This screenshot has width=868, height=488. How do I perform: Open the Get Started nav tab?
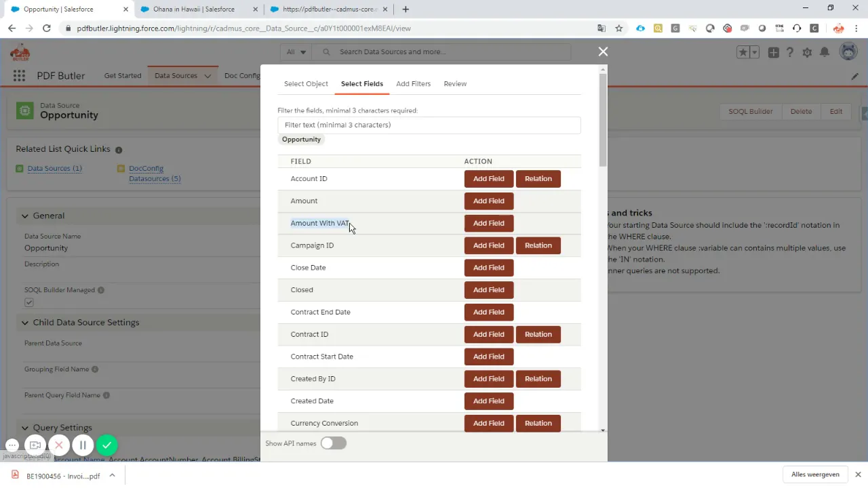[x=123, y=76]
